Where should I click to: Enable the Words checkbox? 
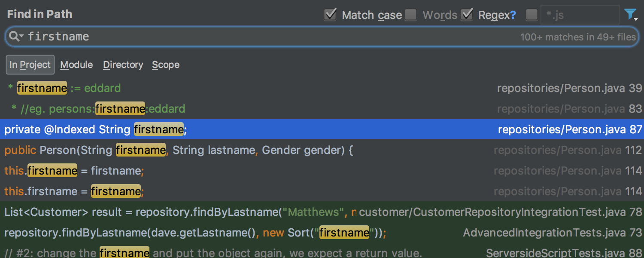[411, 15]
